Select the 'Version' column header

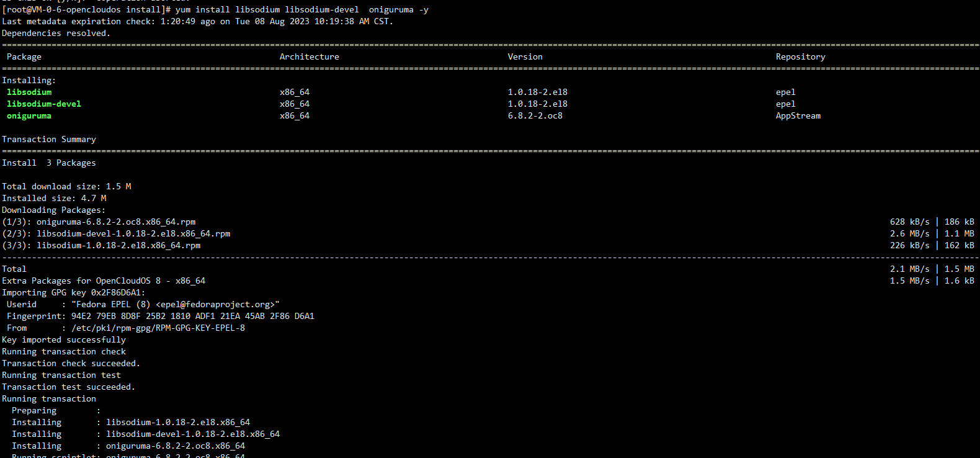click(525, 57)
